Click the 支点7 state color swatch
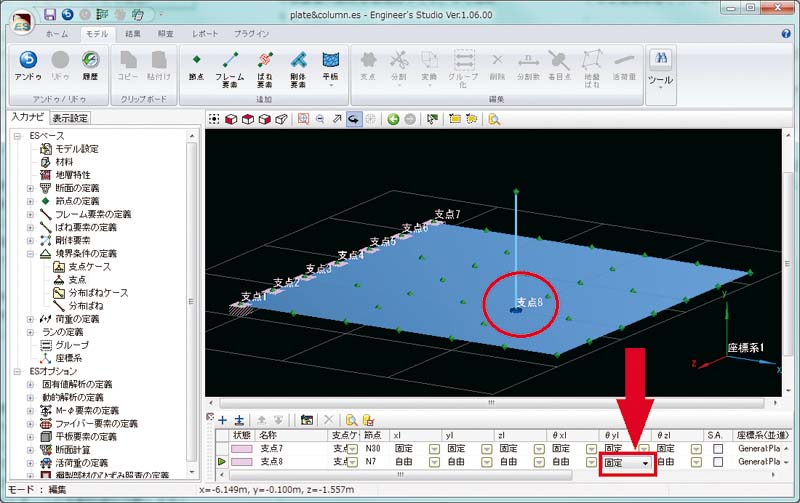The image size is (800, 503). tap(242, 448)
